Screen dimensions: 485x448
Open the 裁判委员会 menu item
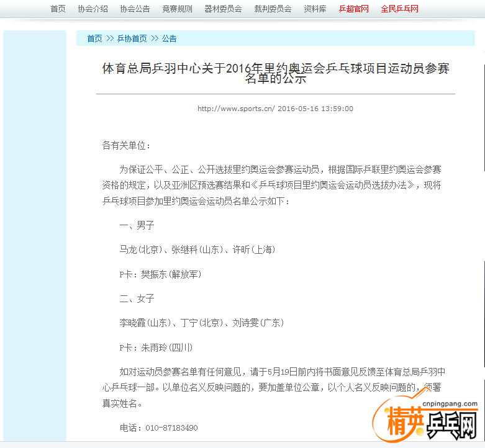click(273, 9)
